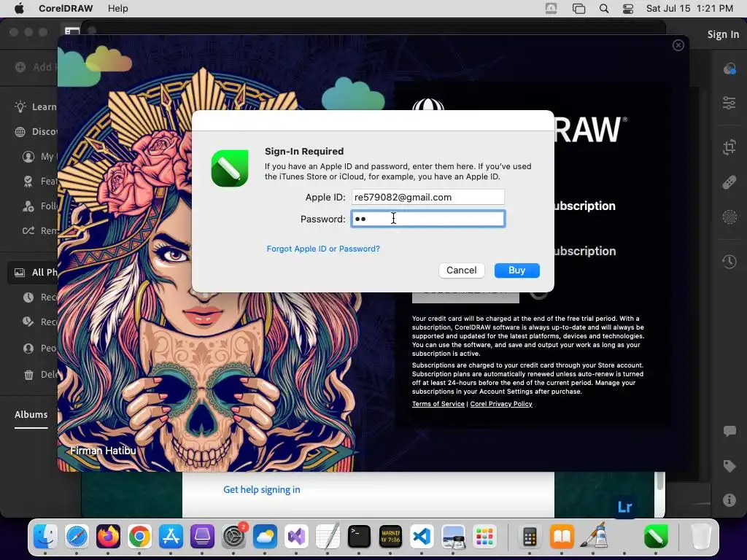Open the Comments speech bubble icon
This screenshot has height=560, width=747.
729,432
